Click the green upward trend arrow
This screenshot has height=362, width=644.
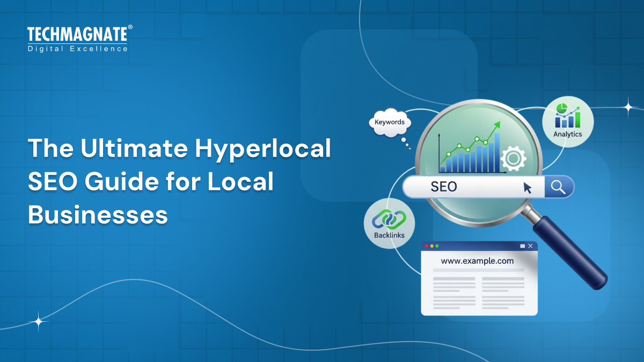(495, 125)
